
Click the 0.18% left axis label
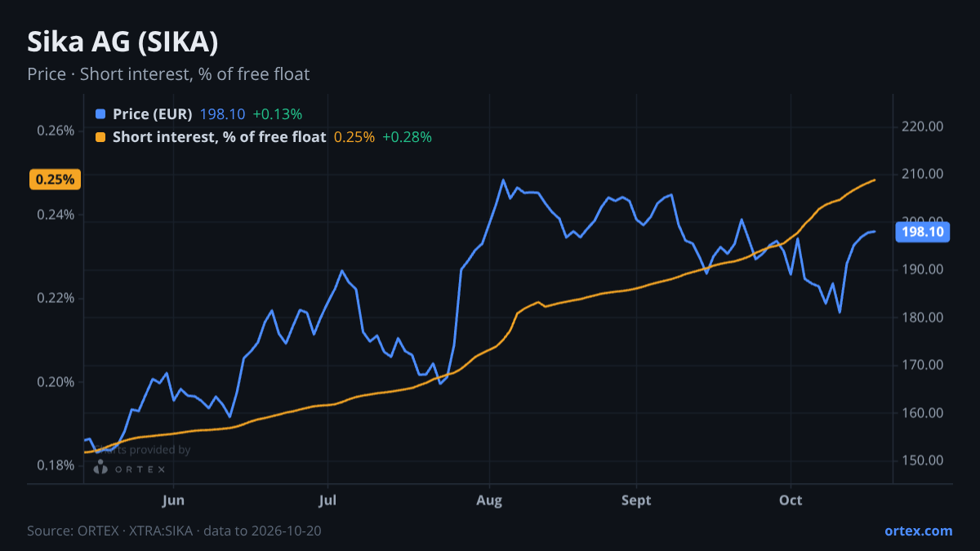click(56, 465)
